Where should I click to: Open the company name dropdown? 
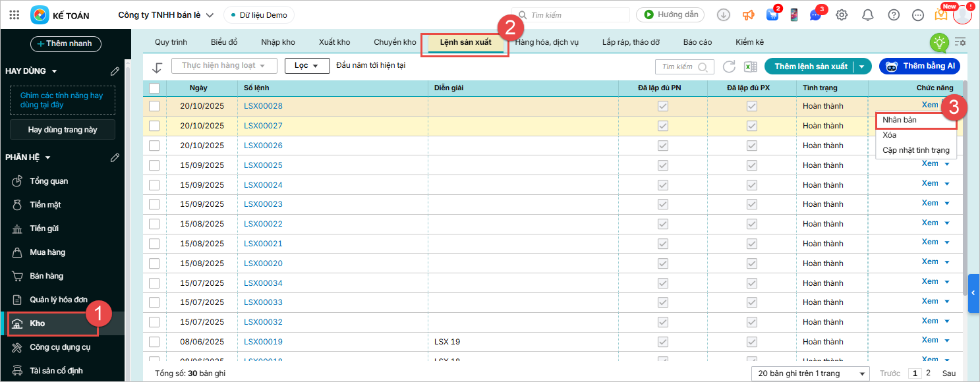coord(166,14)
